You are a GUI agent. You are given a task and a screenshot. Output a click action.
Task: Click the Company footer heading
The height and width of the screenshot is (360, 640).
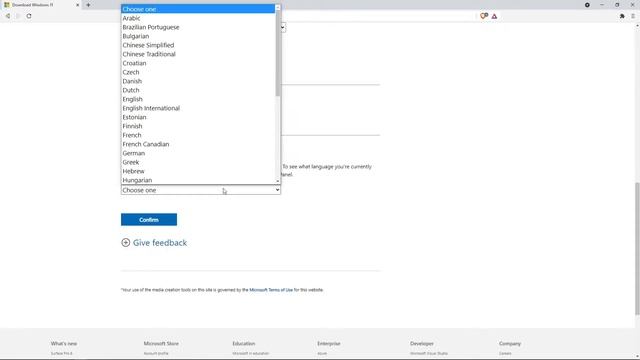coord(510,344)
